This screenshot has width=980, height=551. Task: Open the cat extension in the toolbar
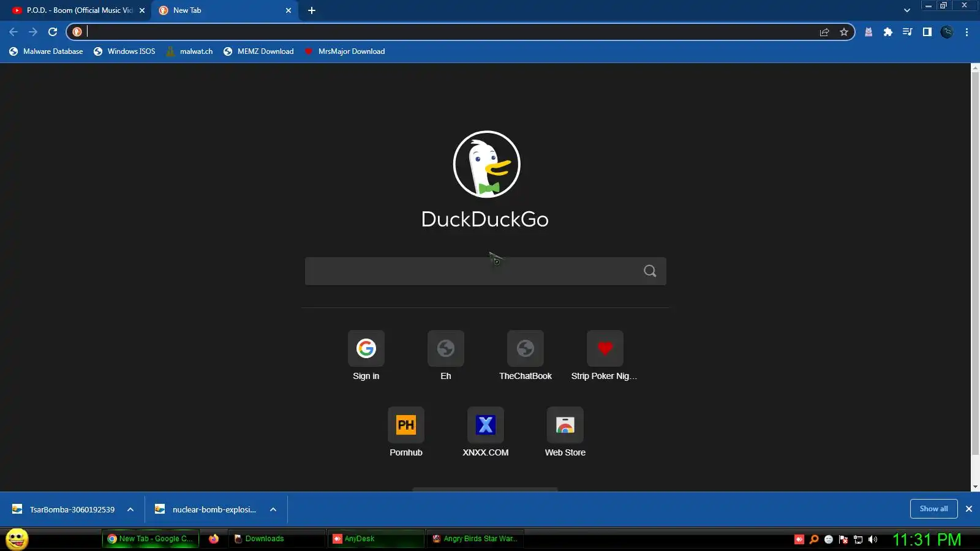(x=869, y=32)
